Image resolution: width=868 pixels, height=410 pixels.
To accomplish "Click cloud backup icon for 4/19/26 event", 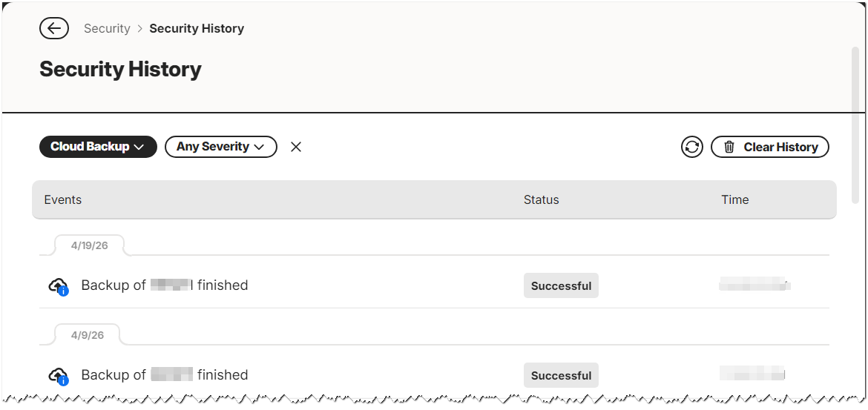I will 59,287.
